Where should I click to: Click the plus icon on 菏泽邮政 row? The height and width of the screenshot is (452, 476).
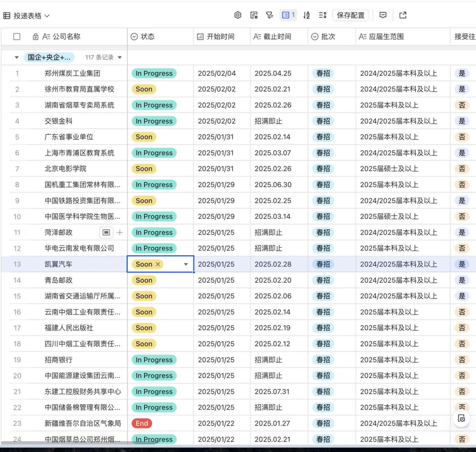(120, 233)
